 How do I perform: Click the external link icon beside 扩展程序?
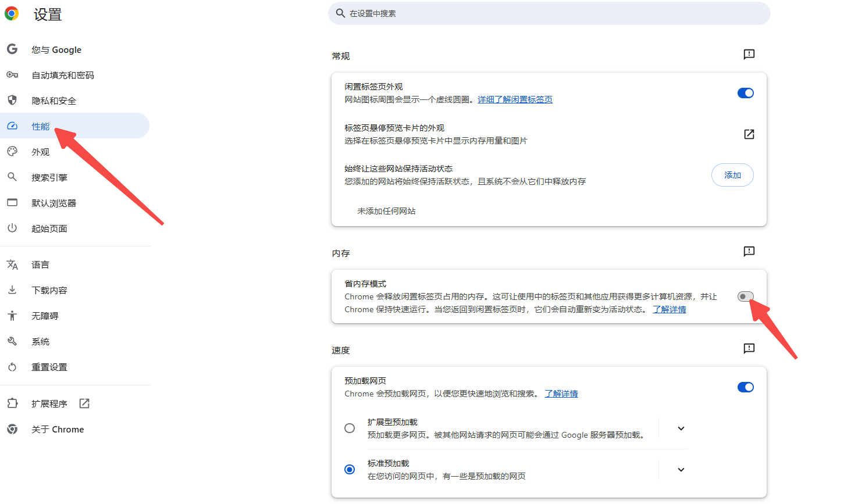pos(84,403)
